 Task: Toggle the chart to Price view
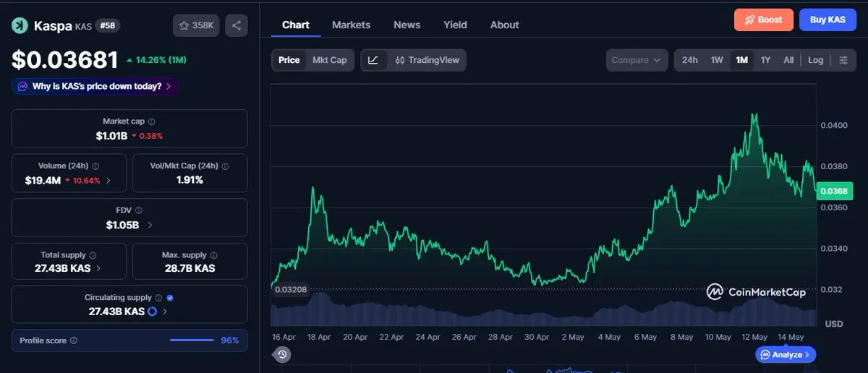[289, 60]
